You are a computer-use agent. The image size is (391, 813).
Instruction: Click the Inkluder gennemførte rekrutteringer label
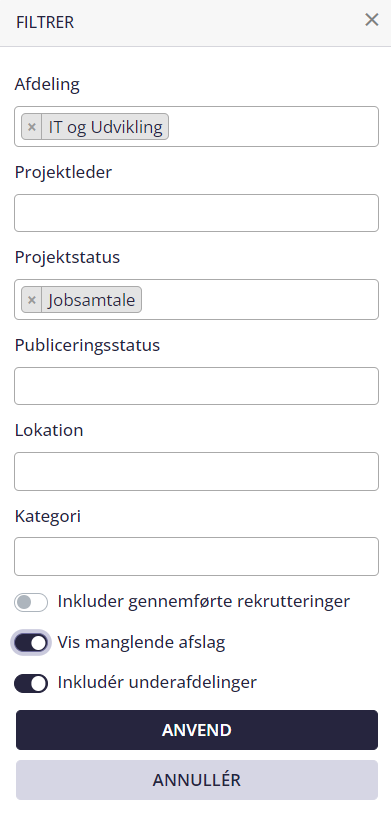[x=204, y=601]
